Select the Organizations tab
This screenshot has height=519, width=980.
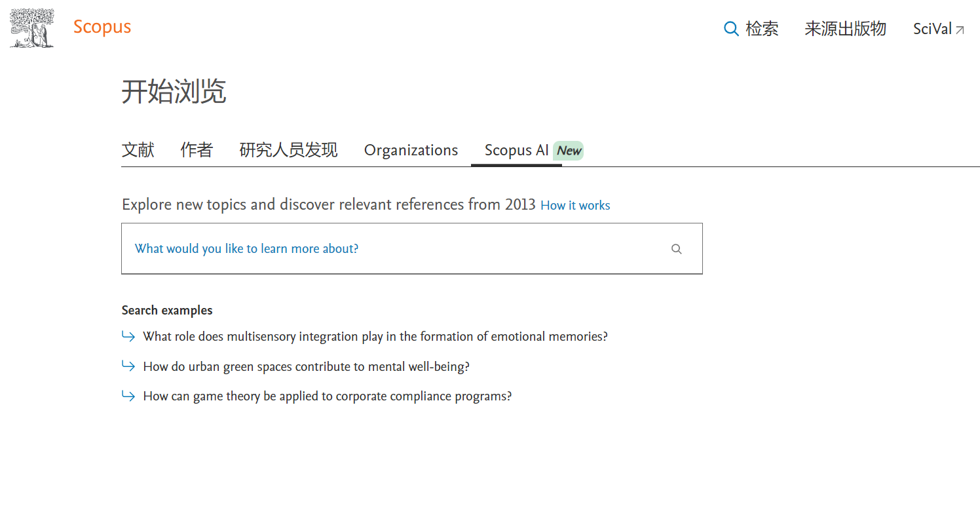[x=411, y=150]
